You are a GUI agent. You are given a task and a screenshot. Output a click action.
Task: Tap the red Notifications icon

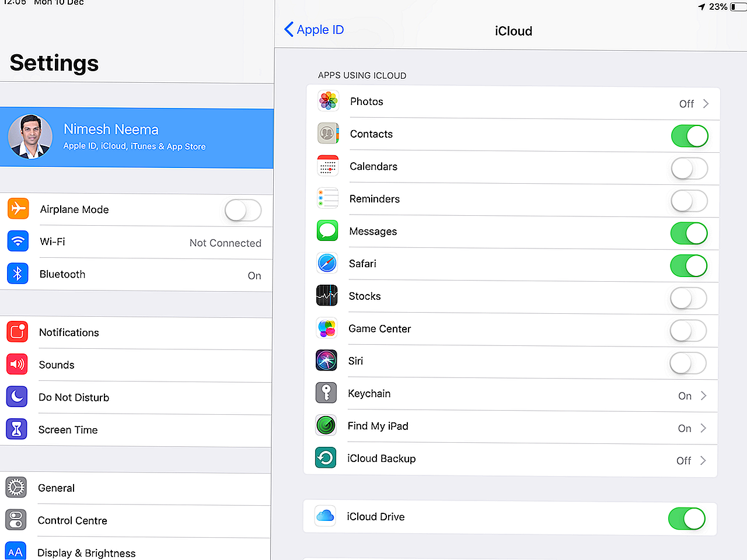pyautogui.click(x=18, y=331)
